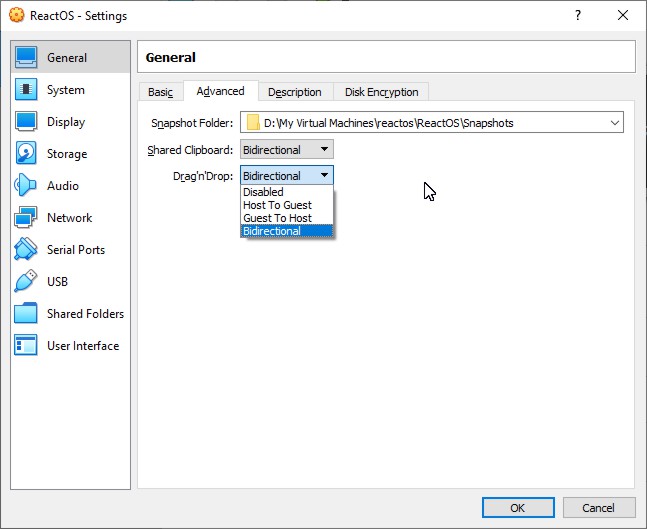The width and height of the screenshot is (647, 529).
Task: Choose Host To Guest option
Action: click(x=287, y=205)
